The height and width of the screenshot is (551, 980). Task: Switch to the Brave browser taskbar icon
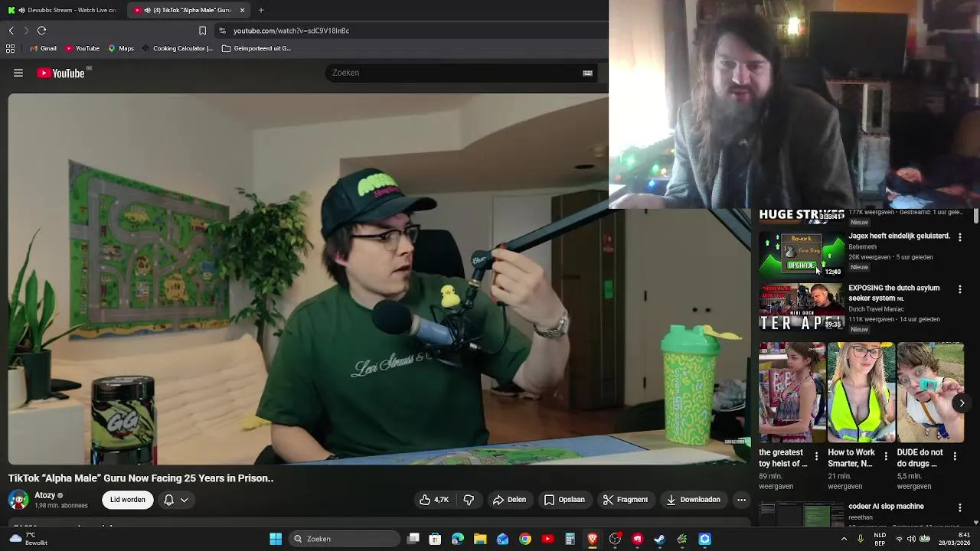tap(593, 539)
